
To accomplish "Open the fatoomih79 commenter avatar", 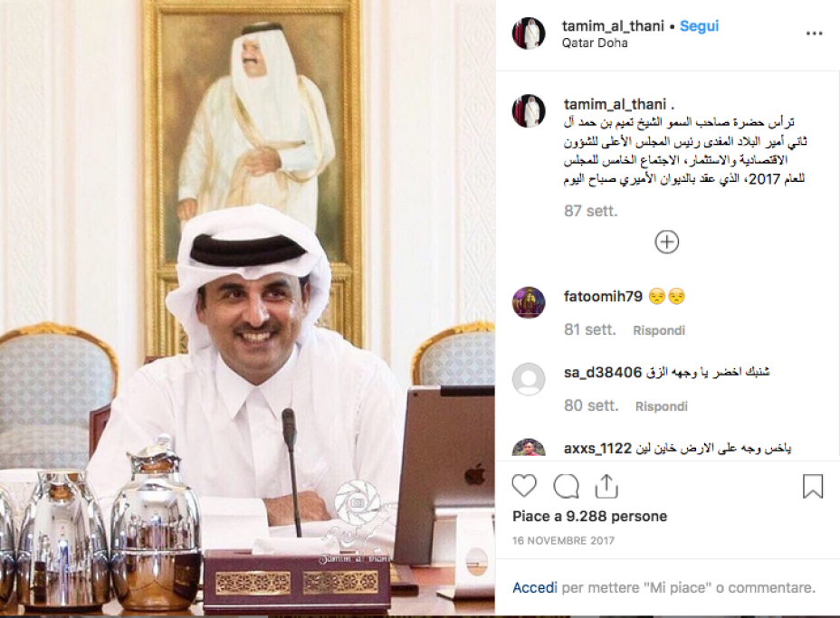I will coord(529,302).
